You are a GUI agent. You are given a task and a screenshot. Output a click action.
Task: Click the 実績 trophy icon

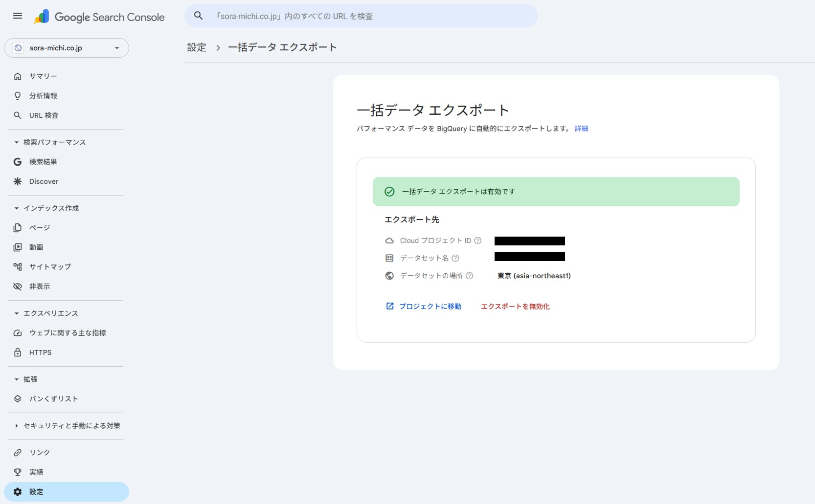point(18,472)
